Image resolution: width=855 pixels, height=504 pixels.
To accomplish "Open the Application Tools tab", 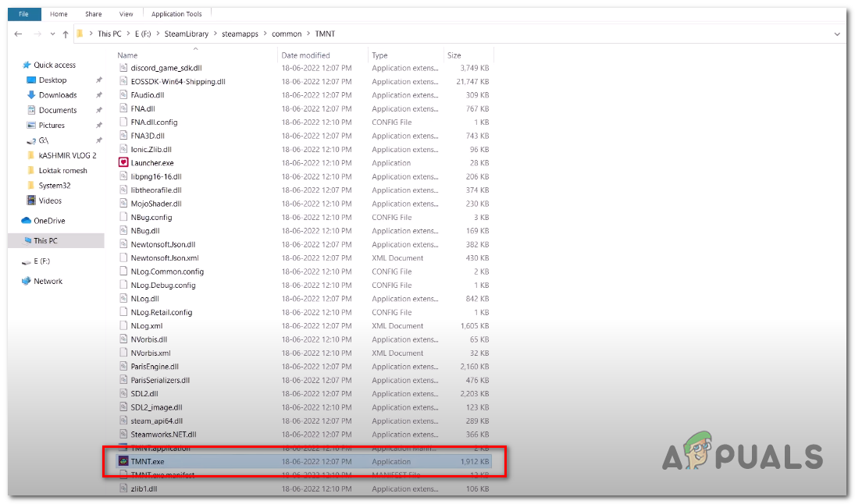I will tap(176, 14).
